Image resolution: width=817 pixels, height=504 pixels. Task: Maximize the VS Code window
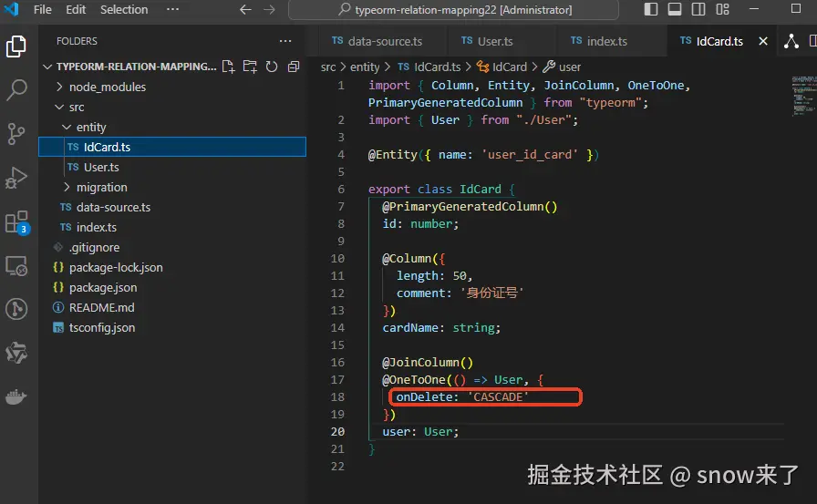[x=796, y=9]
